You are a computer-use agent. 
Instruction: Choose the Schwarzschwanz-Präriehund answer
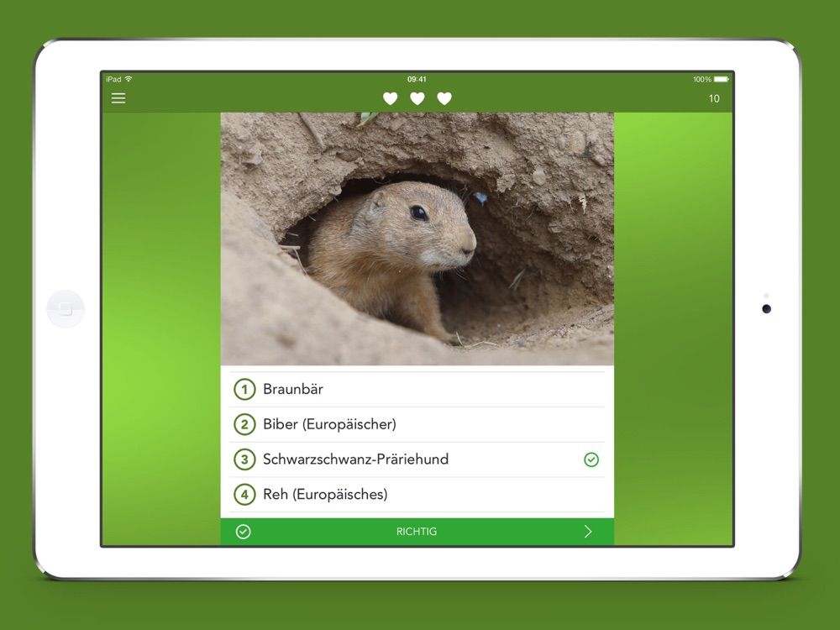417,459
